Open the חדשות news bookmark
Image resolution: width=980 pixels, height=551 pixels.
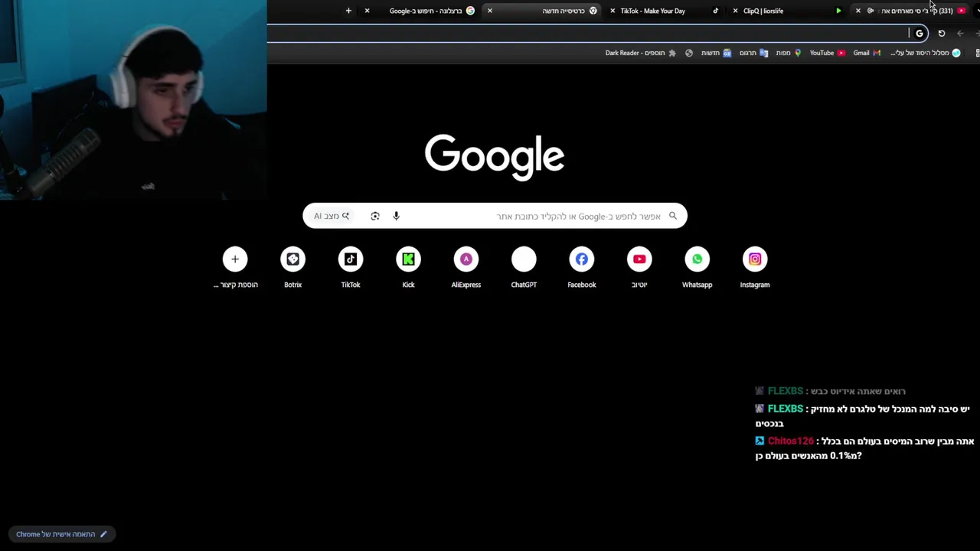tap(717, 53)
